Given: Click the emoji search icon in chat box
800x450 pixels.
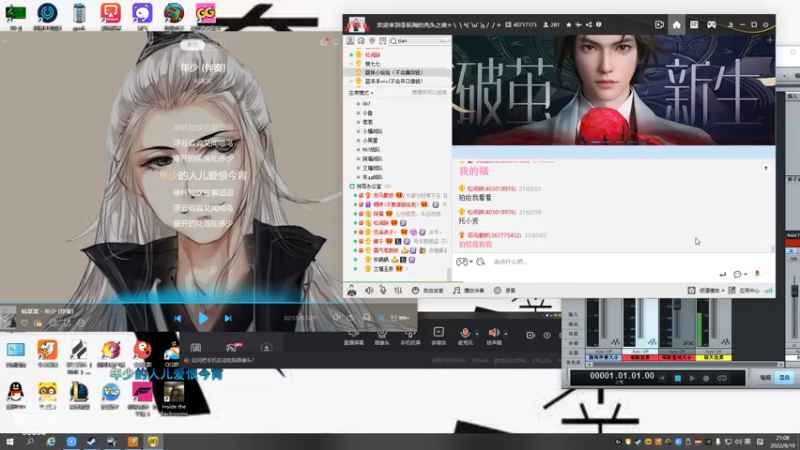Looking at the screenshot, I should point(480,262).
